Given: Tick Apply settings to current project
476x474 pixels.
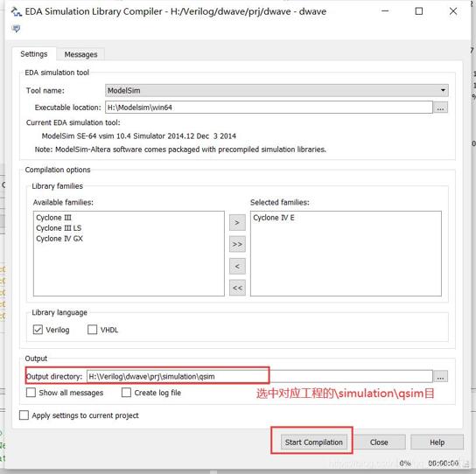Looking at the screenshot, I should 24,415.
